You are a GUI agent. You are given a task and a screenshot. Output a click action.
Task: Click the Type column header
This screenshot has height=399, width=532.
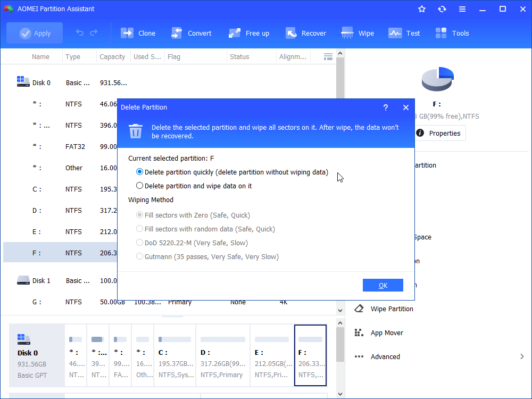[x=73, y=57]
